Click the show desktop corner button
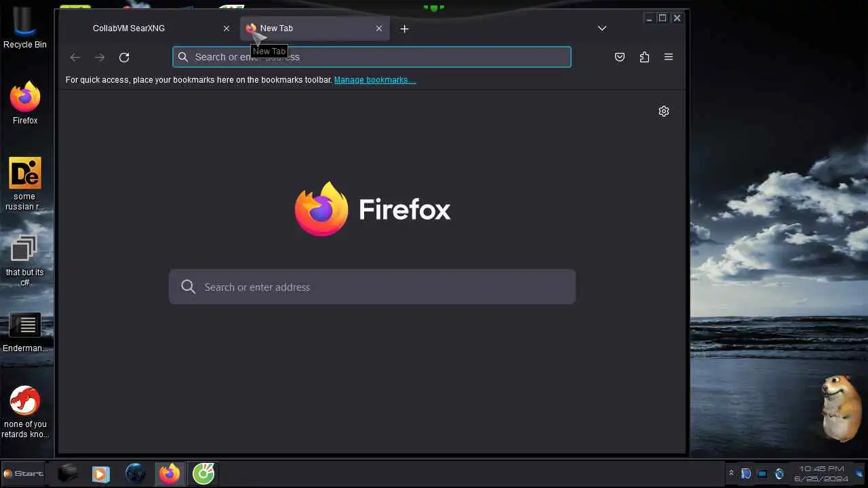This screenshot has width=868, height=488. (x=860, y=474)
